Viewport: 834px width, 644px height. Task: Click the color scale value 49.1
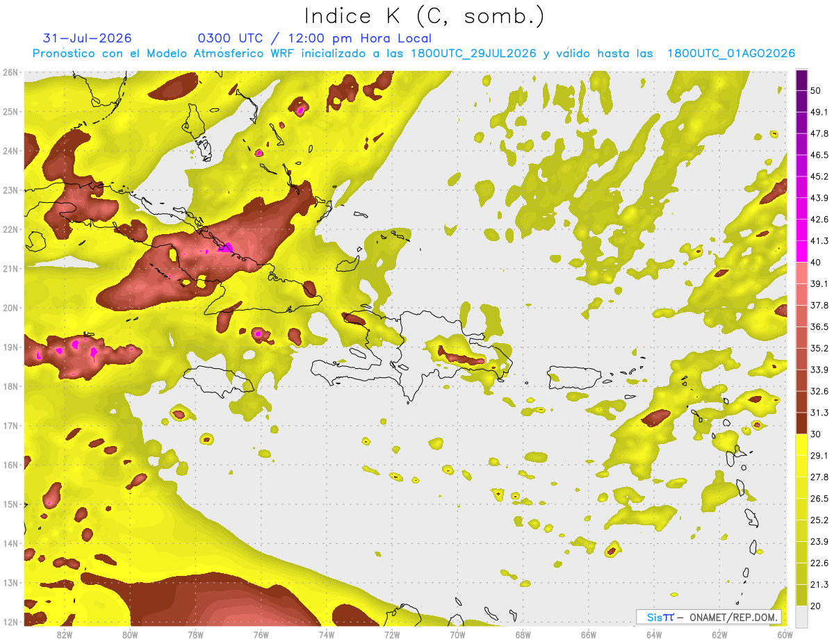(x=820, y=112)
